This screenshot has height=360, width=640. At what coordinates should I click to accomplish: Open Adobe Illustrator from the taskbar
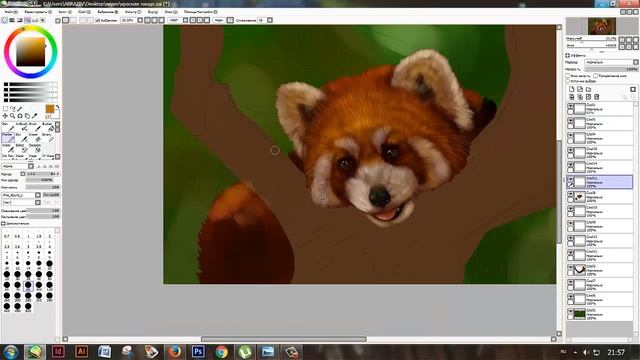[x=81, y=351]
